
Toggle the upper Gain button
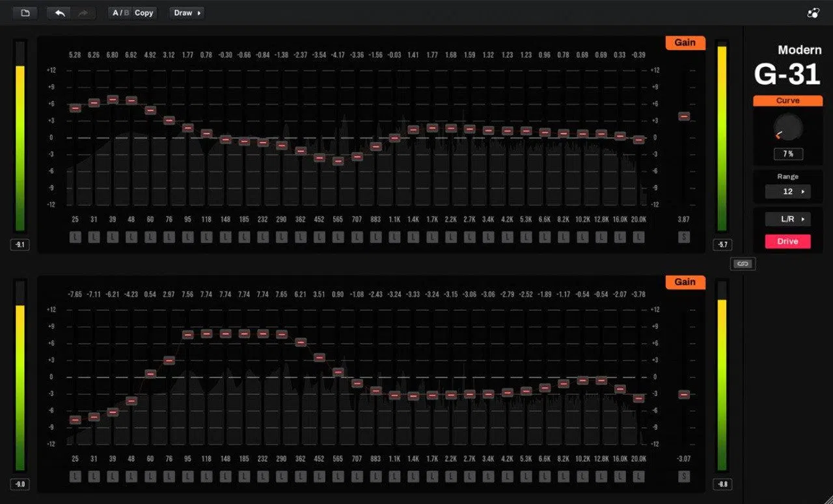coord(685,42)
